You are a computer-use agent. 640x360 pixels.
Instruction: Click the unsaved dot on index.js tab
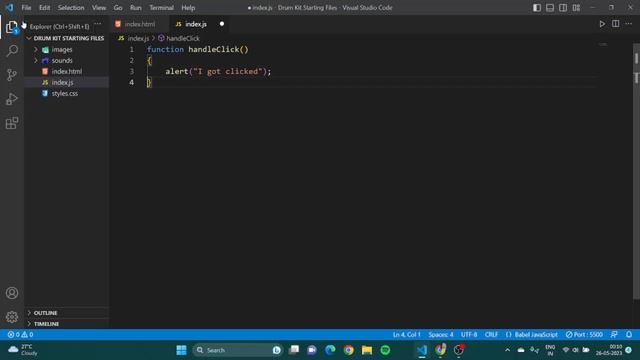pos(222,24)
